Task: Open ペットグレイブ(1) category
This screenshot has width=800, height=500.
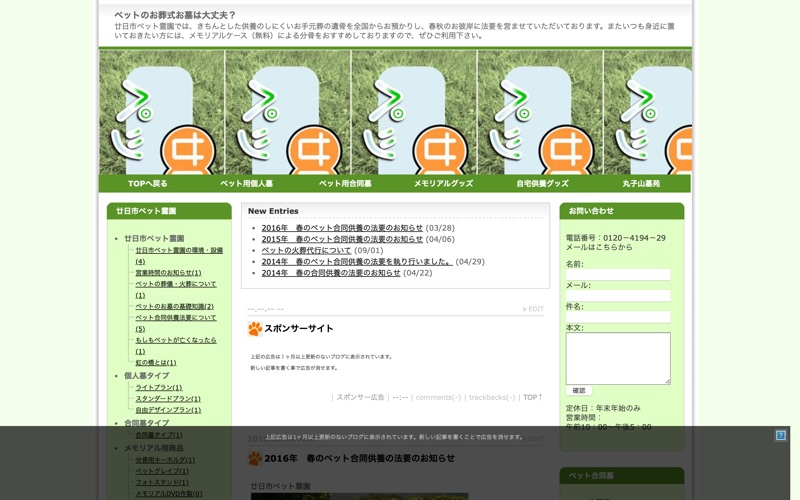Action: point(162,471)
